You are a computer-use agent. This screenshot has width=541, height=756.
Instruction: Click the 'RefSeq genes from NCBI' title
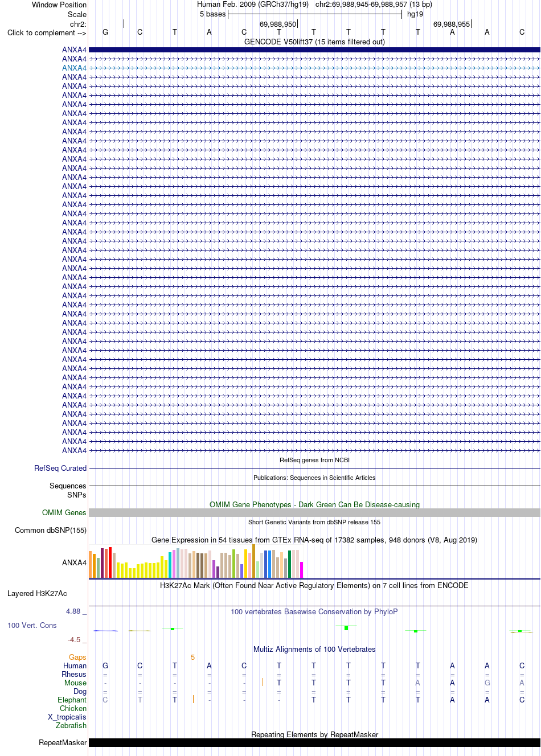(314, 460)
